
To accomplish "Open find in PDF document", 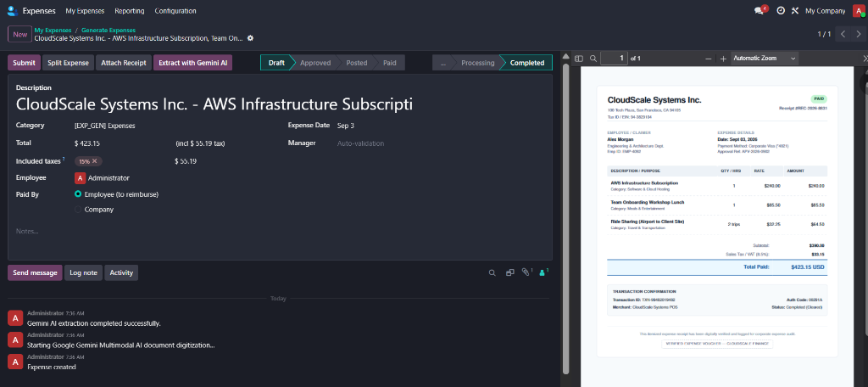I will pos(593,59).
